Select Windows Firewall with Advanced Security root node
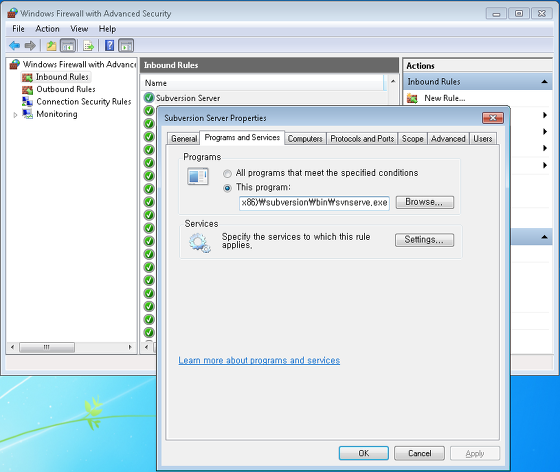Image resolution: width=560 pixels, height=472 pixels. 79,64
